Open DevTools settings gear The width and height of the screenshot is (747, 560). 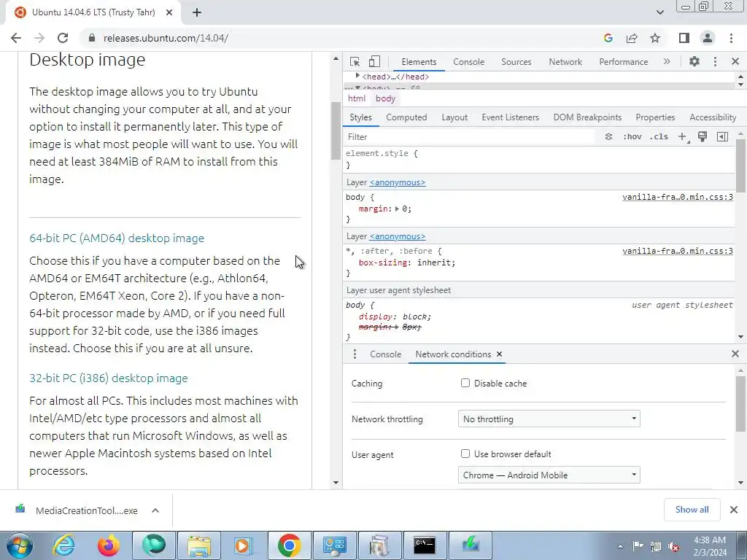(694, 61)
